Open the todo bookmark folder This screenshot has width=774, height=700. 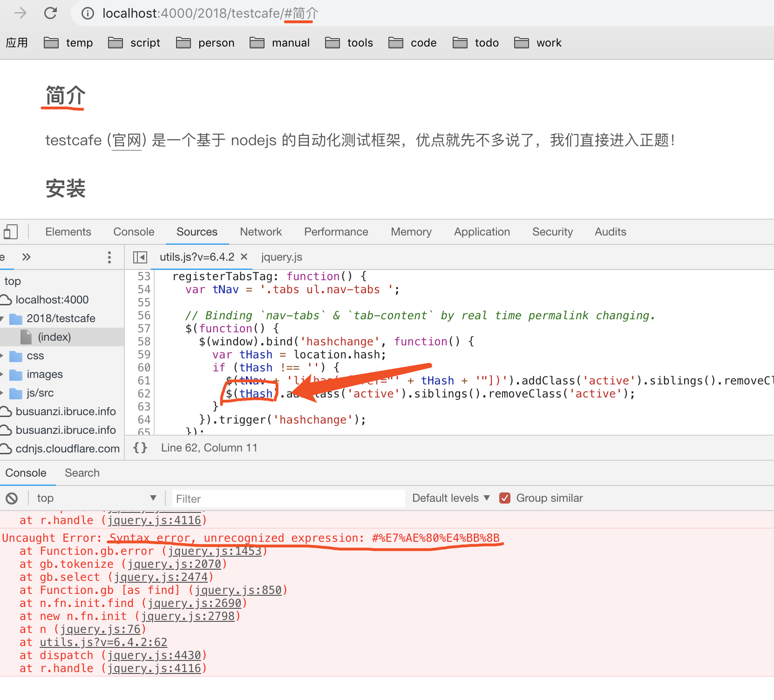pyautogui.click(x=476, y=43)
